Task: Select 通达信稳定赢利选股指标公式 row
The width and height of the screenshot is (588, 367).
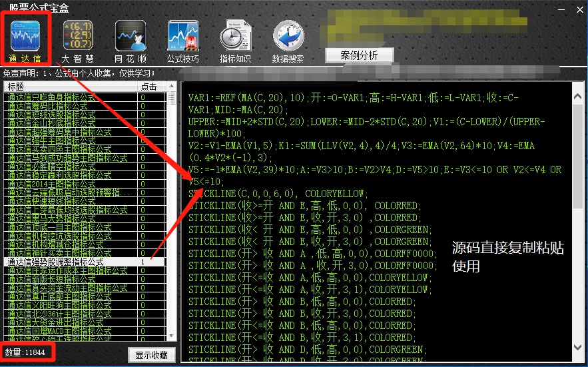Action: [85, 175]
